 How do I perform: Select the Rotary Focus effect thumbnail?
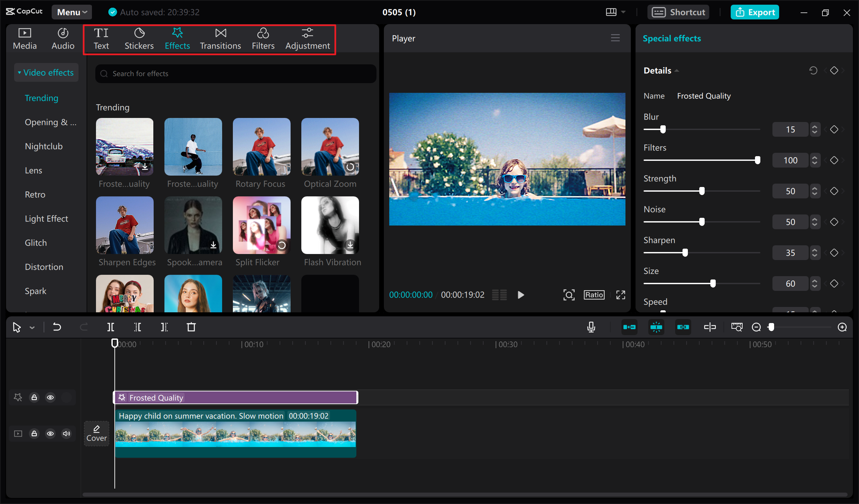[x=261, y=147]
